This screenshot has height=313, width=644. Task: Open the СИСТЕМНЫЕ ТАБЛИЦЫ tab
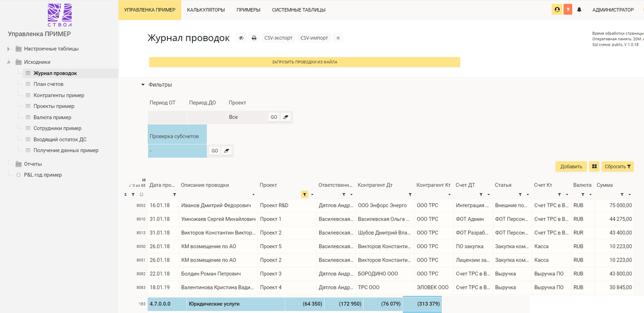tap(298, 10)
